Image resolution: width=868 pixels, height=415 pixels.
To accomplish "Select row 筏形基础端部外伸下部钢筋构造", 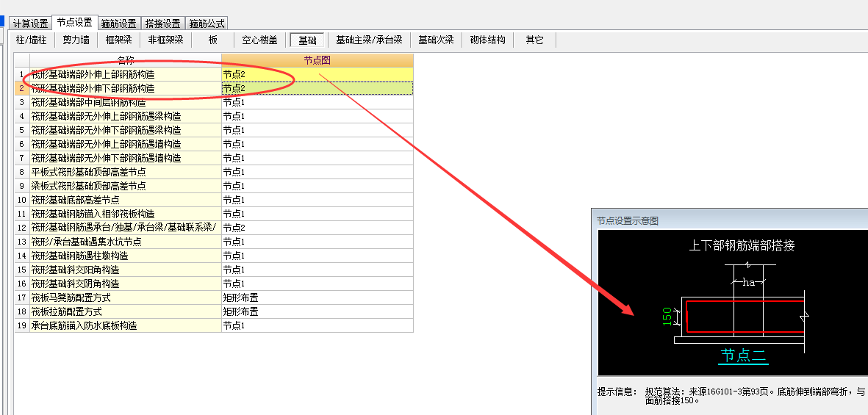I will (x=126, y=88).
